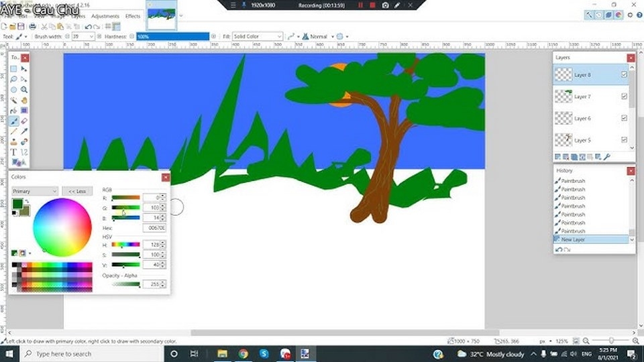Click the primary color swatch
This screenshot has height=362, width=644.
coord(17,204)
